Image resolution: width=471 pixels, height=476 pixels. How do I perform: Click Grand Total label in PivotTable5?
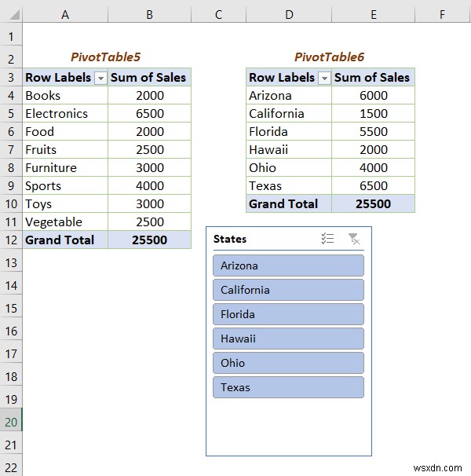65,240
